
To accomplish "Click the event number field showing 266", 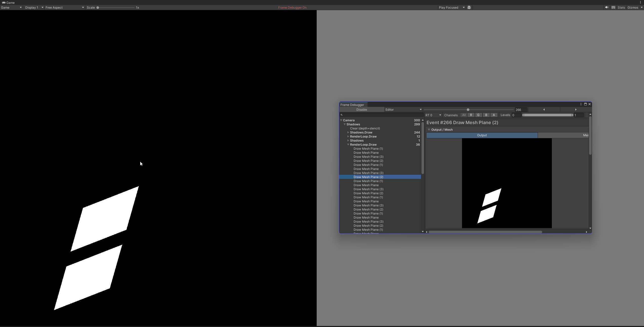I will click(521, 110).
